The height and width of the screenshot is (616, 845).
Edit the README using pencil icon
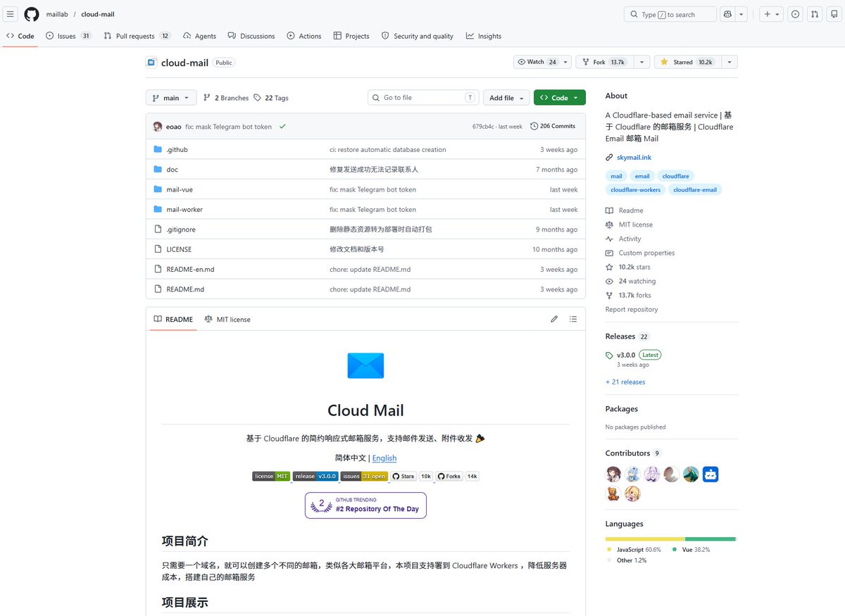(x=554, y=319)
